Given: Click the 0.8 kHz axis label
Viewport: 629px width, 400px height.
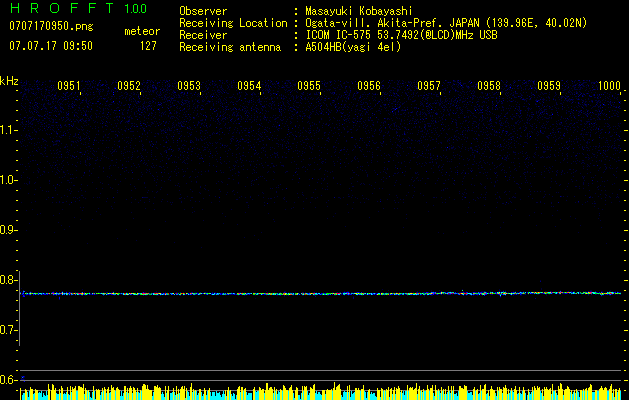Looking at the screenshot, I should click(x=8, y=280).
